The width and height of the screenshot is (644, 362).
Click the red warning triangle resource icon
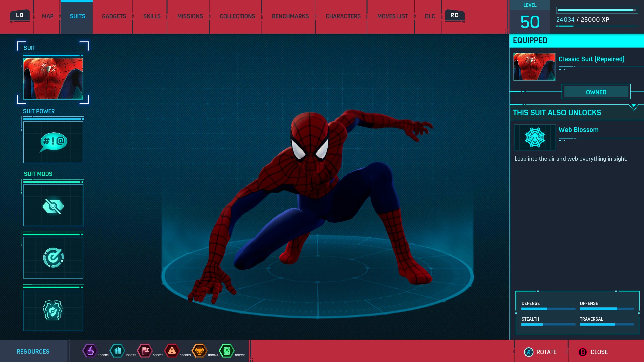171,351
